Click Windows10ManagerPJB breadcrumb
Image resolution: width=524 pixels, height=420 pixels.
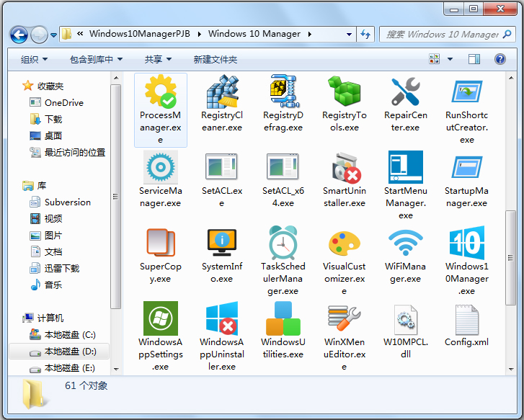pyautogui.click(x=140, y=34)
